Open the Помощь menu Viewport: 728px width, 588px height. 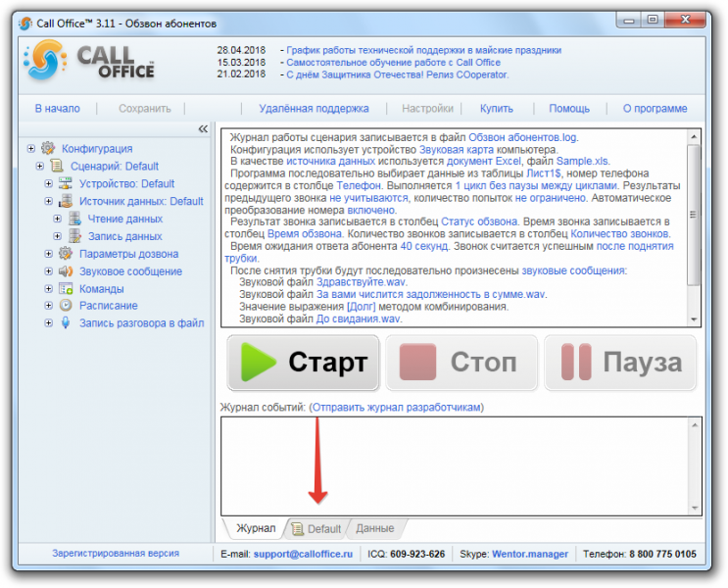569,109
